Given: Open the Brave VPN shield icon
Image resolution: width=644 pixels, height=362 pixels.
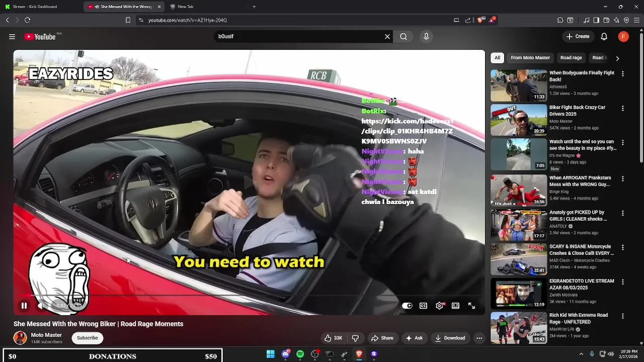Looking at the screenshot, I should [626, 20].
